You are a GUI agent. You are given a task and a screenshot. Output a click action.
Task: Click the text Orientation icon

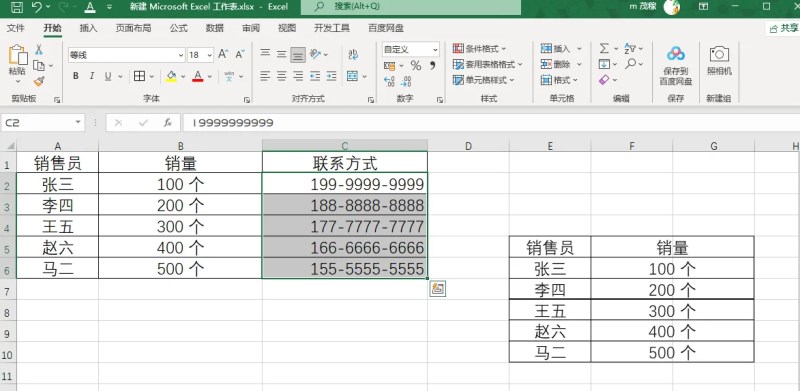click(315, 54)
